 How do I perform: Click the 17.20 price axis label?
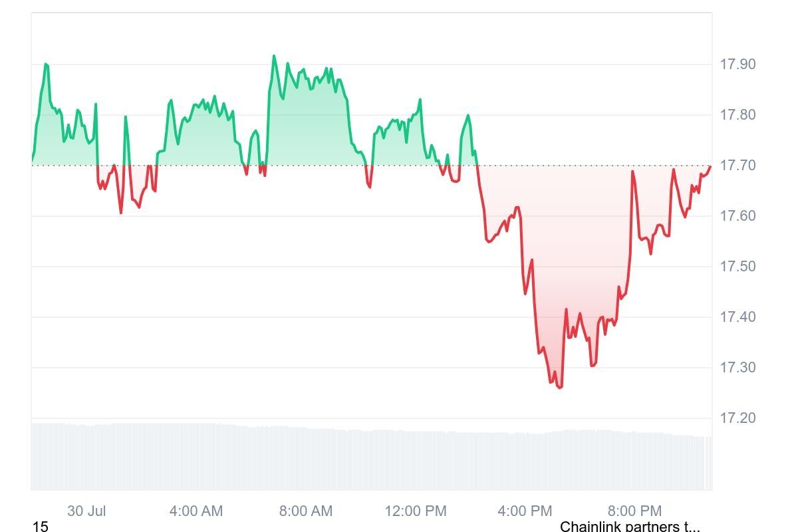[x=737, y=418]
